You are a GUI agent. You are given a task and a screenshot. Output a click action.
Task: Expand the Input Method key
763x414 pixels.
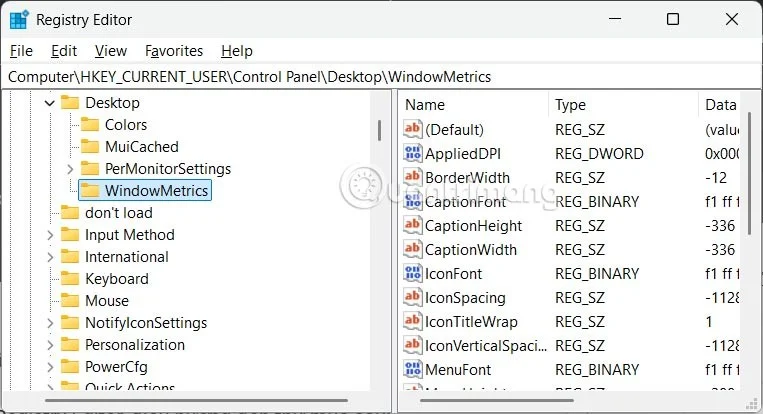[x=50, y=235]
